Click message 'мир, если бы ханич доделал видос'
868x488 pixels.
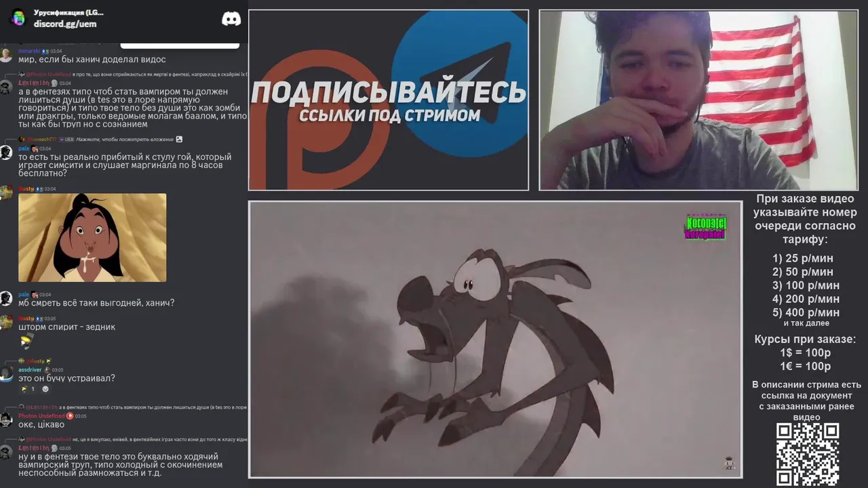[x=92, y=60]
